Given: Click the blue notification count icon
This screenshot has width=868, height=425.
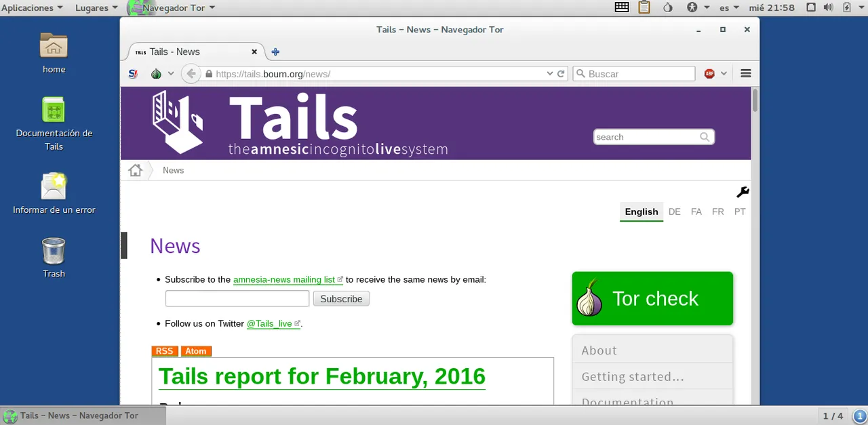Looking at the screenshot, I should [859, 416].
